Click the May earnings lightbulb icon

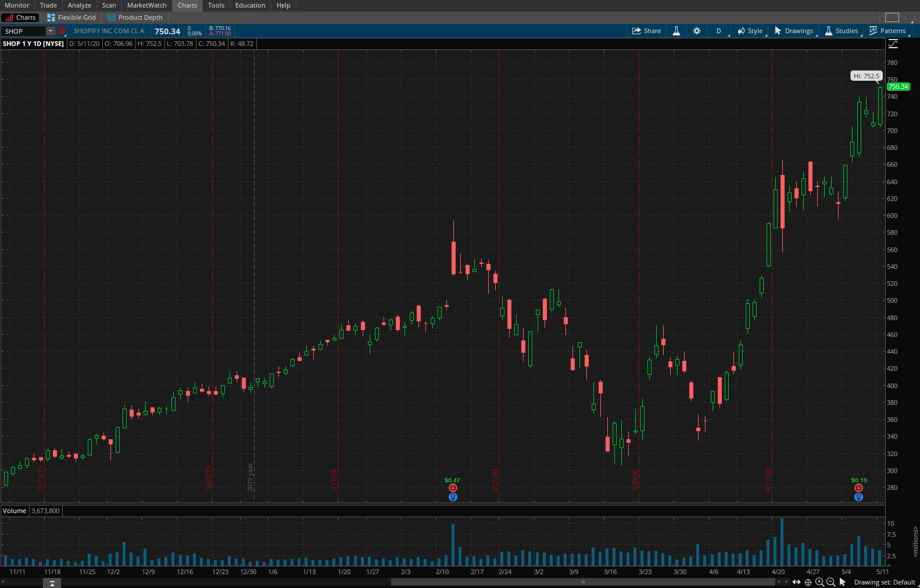[858, 497]
